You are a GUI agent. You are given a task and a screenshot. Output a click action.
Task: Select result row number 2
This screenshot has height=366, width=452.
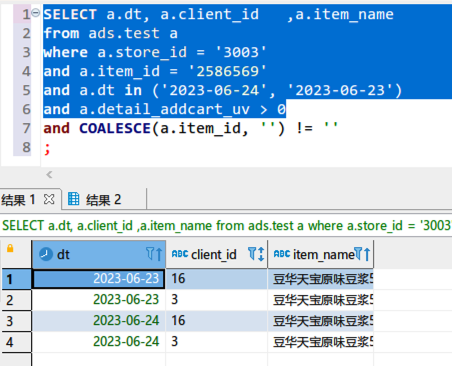16,300
